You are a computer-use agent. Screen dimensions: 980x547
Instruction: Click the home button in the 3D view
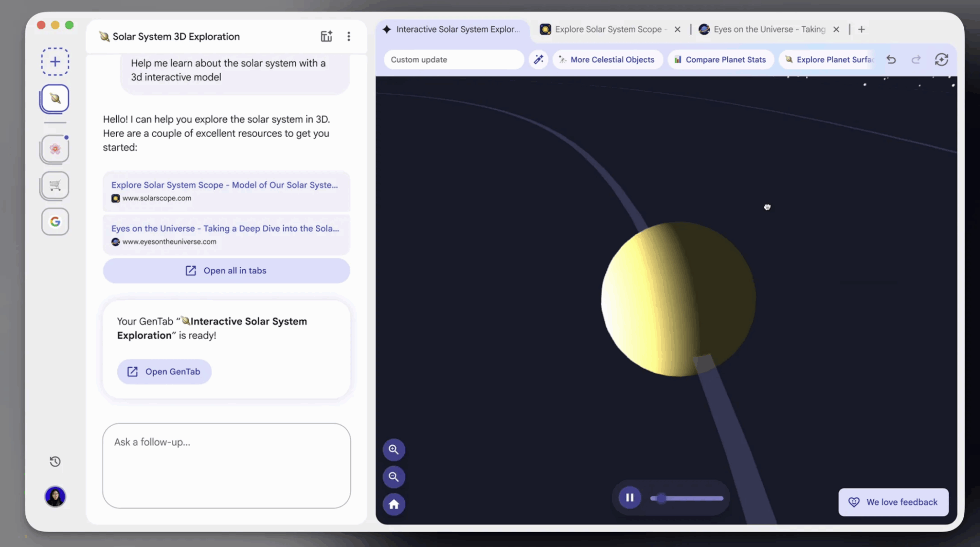pos(393,504)
